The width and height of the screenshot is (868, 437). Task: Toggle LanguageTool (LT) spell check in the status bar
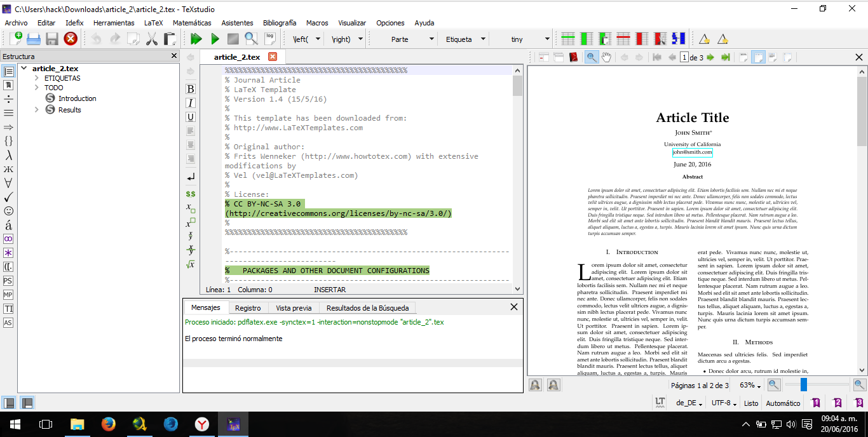pos(660,403)
